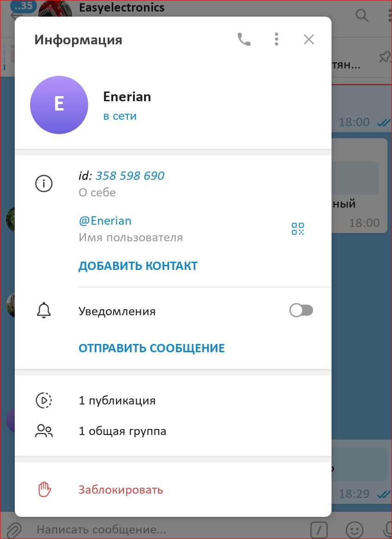Open 1 публикация entry

pos(173,400)
